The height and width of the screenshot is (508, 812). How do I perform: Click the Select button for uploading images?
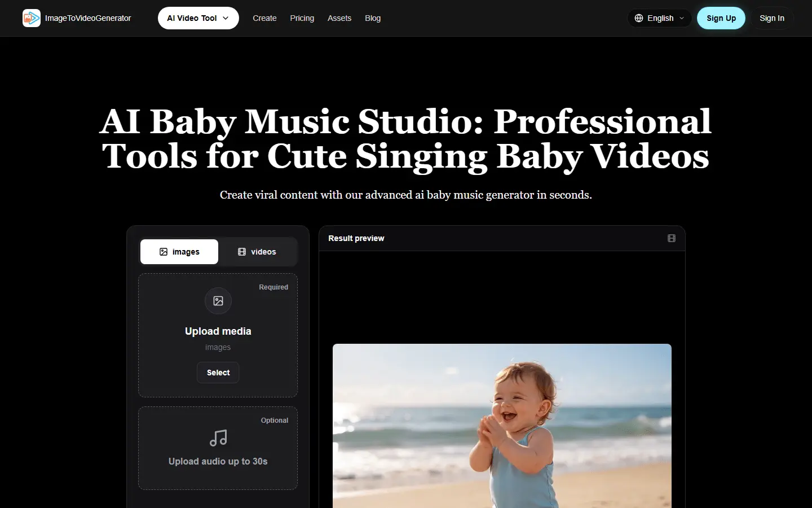(x=218, y=373)
